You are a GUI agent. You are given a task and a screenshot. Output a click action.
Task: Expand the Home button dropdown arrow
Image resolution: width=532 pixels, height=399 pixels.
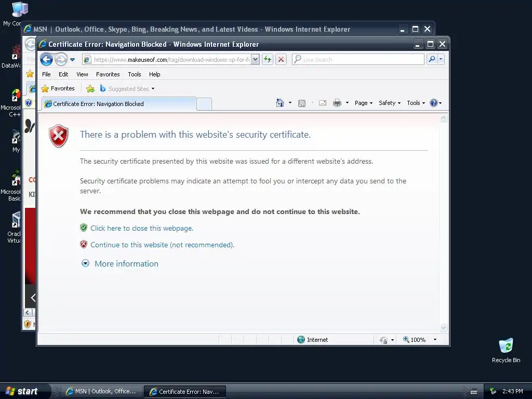pyautogui.click(x=290, y=103)
